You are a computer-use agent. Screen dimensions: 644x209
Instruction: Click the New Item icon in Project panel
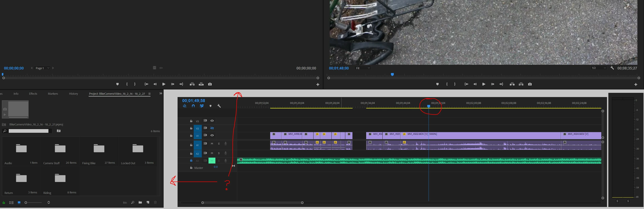148,202
